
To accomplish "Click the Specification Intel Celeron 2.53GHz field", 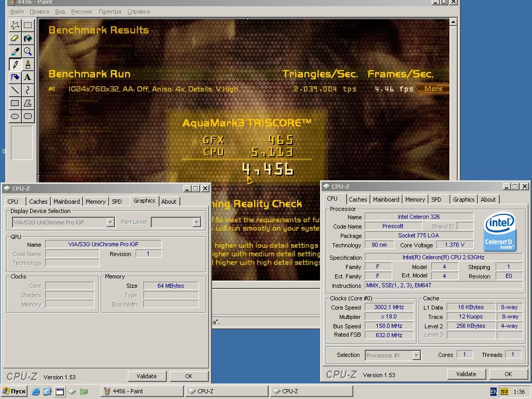I will (x=444, y=258).
